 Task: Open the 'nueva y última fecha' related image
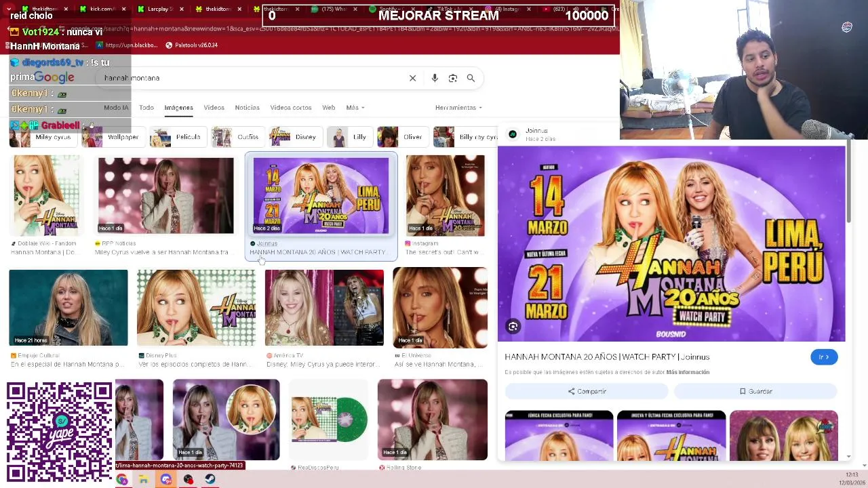click(671, 436)
